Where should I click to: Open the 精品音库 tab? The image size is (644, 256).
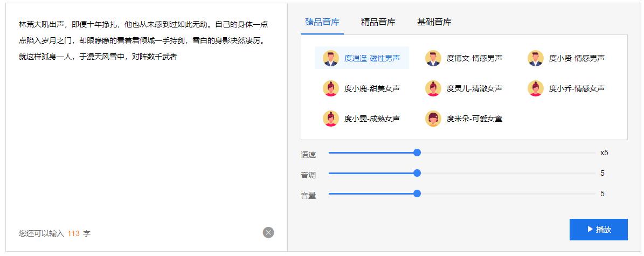(x=378, y=22)
